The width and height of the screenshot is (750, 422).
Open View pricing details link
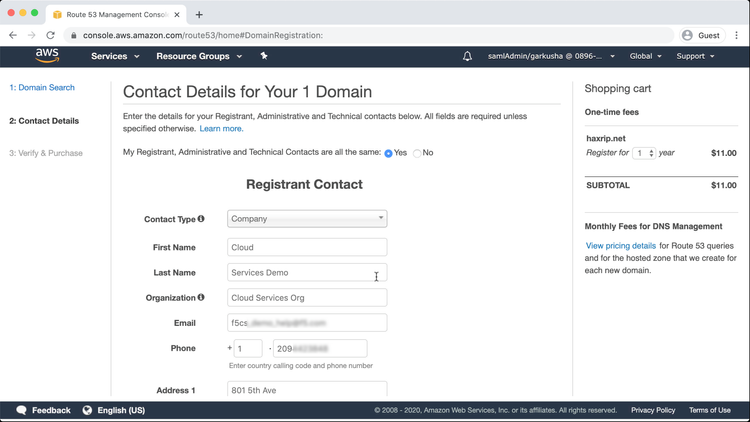pos(621,245)
